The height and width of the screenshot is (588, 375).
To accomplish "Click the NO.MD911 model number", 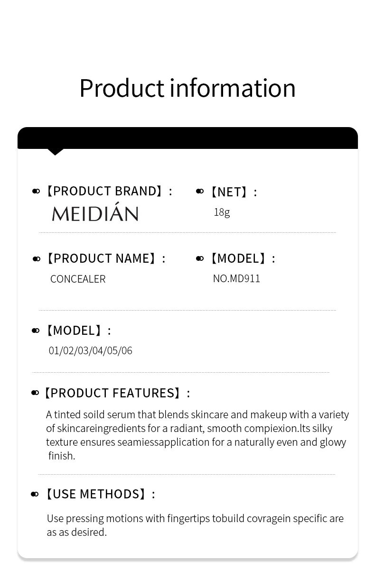I will click(236, 278).
